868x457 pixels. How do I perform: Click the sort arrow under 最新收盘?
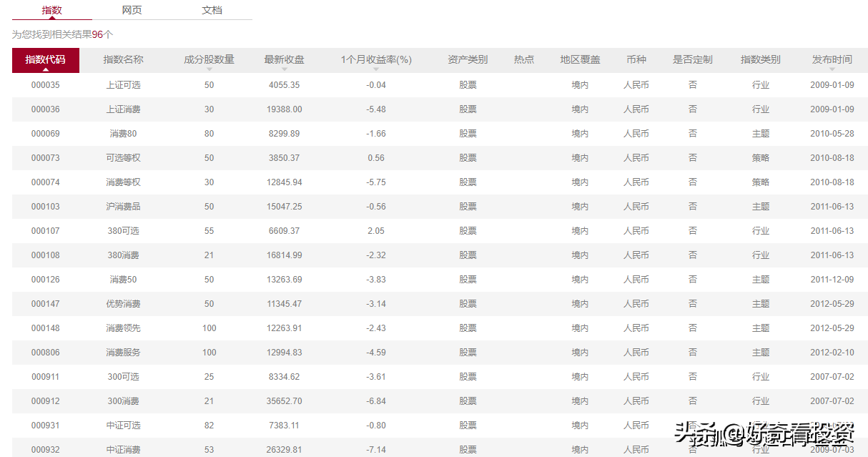click(284, 69)
